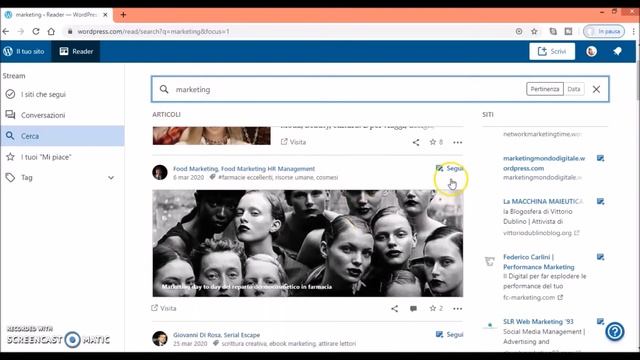Viewport: 640px width, 360px height.
Task: Open Tag in the sidebar
Action: [27, 178]
